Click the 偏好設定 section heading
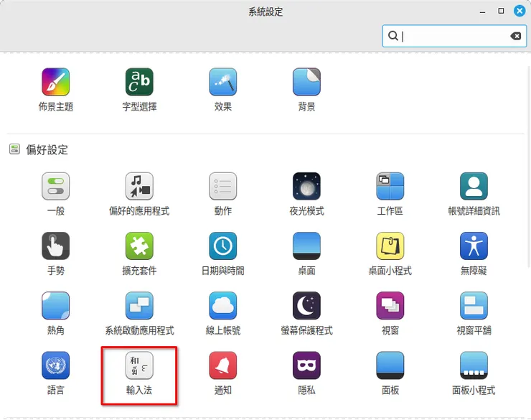Image resolution: width=531 pixels, height=420 pixels. point(47,149)
